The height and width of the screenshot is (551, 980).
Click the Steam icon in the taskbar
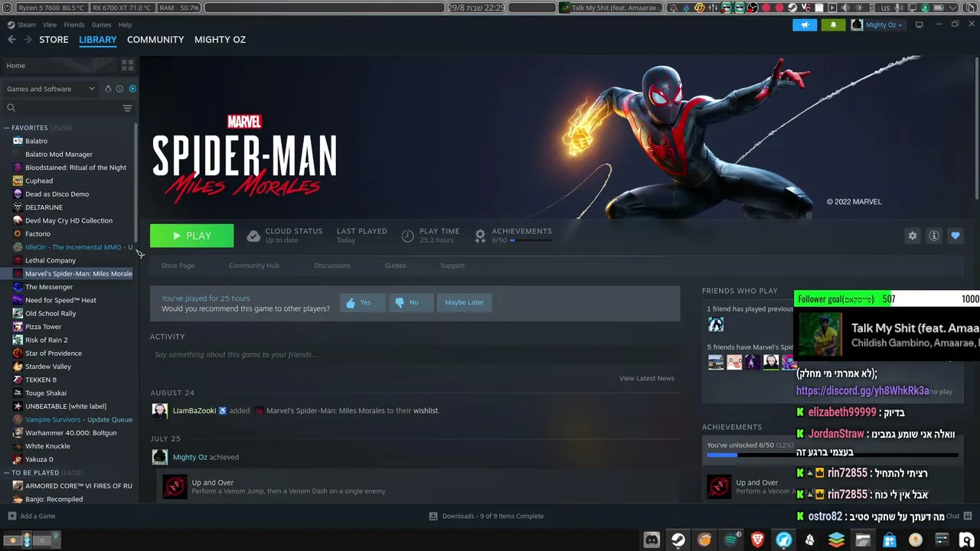coord(678,540)
